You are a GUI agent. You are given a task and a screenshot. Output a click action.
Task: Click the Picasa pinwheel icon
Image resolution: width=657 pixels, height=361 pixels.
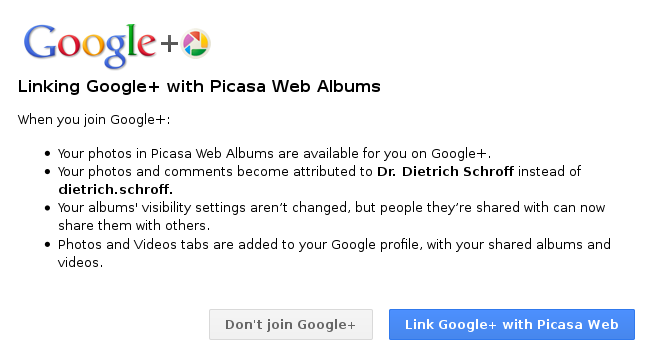[x=195, y=44]
